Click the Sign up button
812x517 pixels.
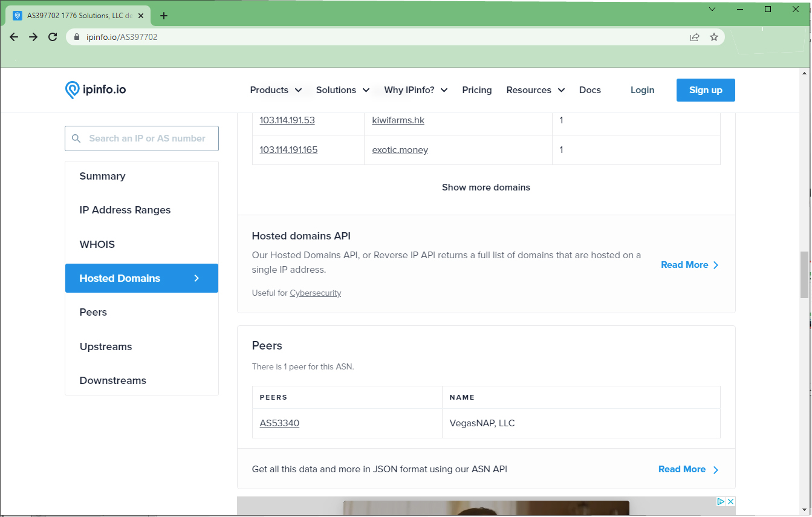[x=706, y=90]
